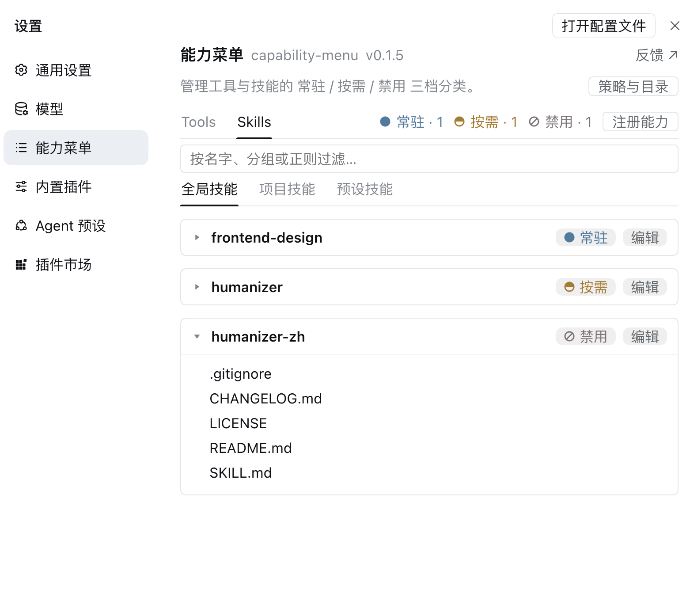Click the 注册能力 button

pyautogui.click(x=641, y=122)
